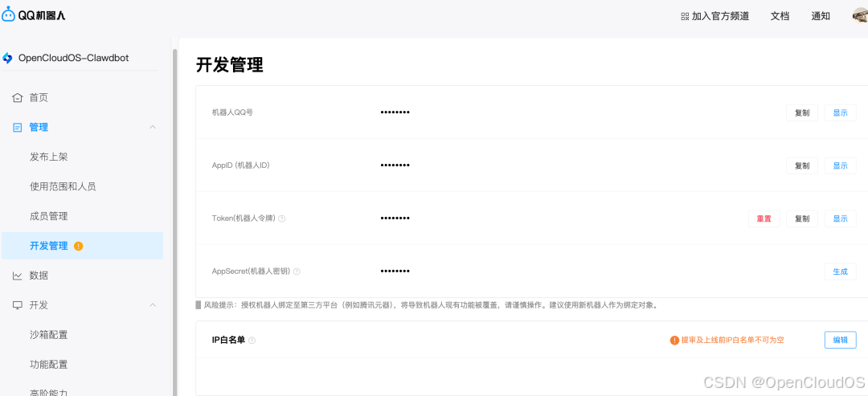The width and height of the screenshot is (868, 396).
Task: Click the AppID (机器人ID) label
Action: [241, 165]
